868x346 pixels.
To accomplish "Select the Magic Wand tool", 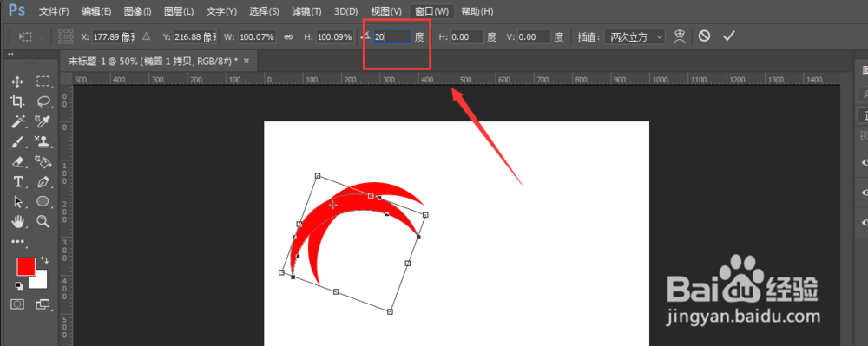I will click(17, 121).
